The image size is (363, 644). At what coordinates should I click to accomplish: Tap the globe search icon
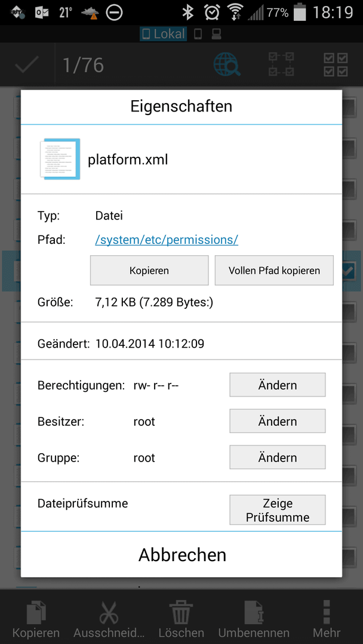[227, 64]
